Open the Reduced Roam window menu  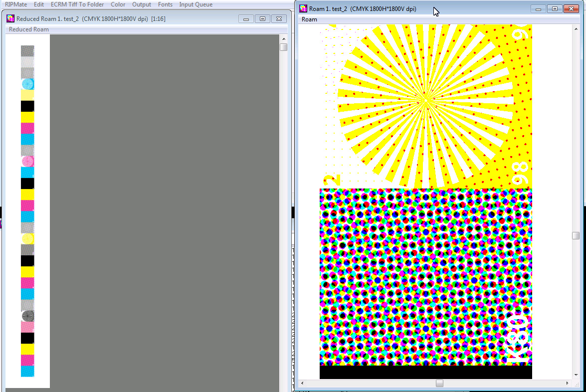(29, 29)
